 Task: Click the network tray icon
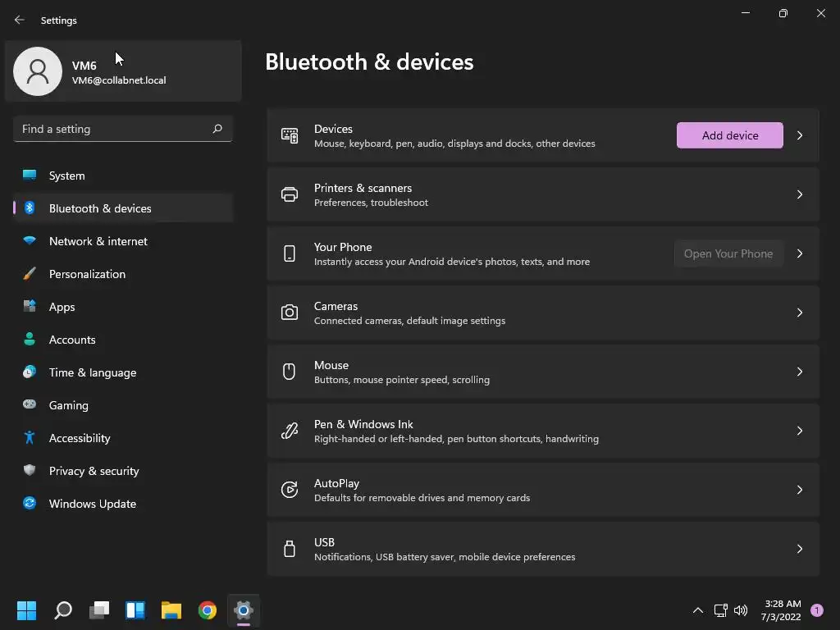click(x=720, y=610)
